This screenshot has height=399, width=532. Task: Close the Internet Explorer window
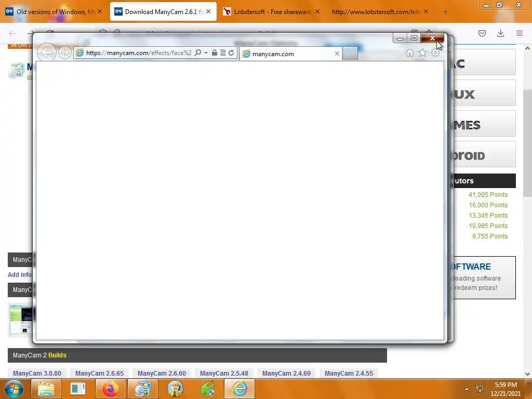coord(432,38)
